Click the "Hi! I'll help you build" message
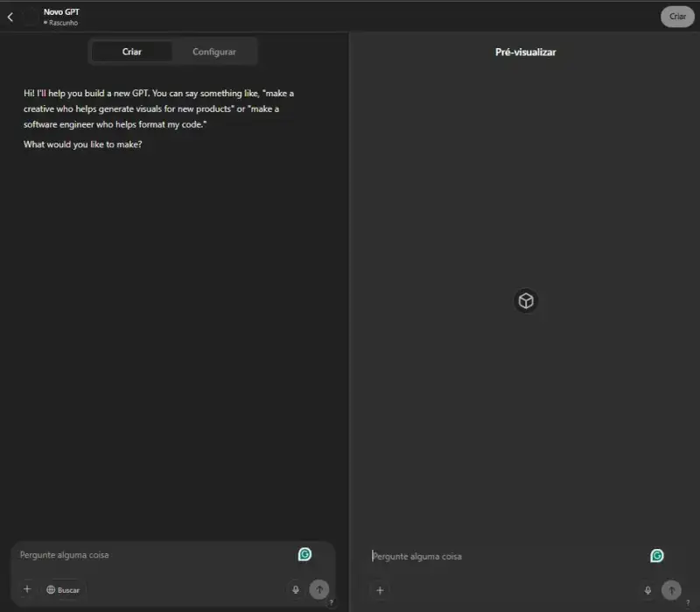Image resolution: width=700 pixels, height=612 pixels. 159,109
